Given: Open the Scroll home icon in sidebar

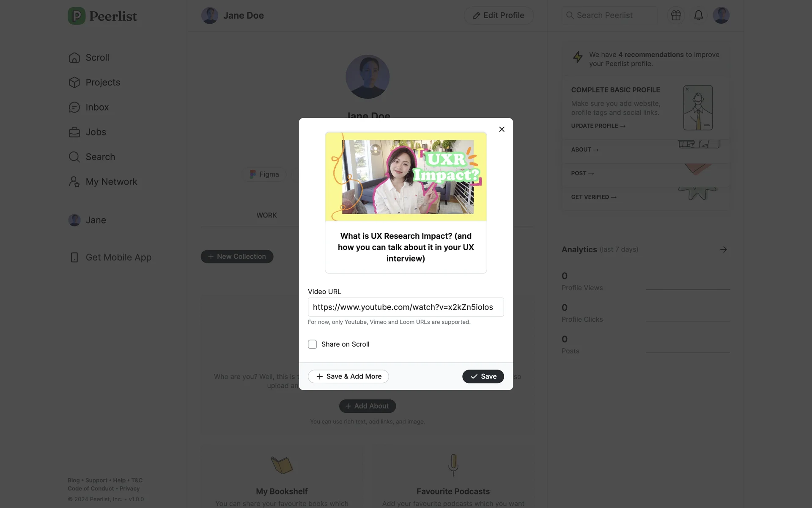Looking at the screenshot, I should pos(74,58).
